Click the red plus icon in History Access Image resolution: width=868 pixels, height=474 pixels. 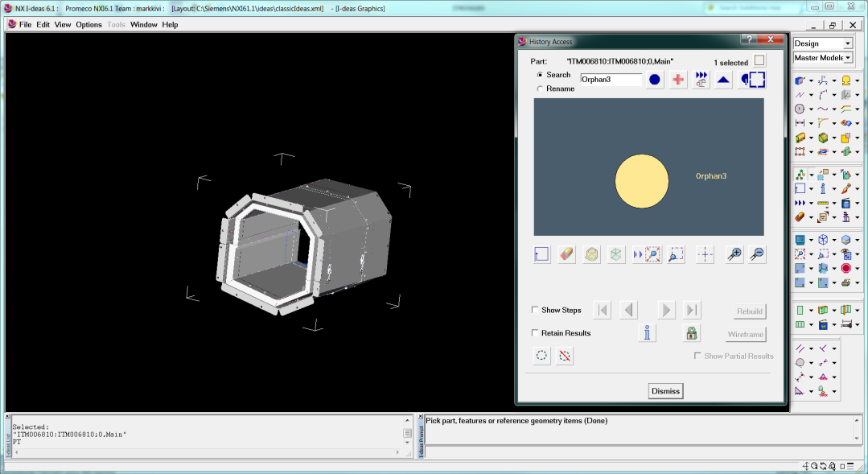(677, 80)
